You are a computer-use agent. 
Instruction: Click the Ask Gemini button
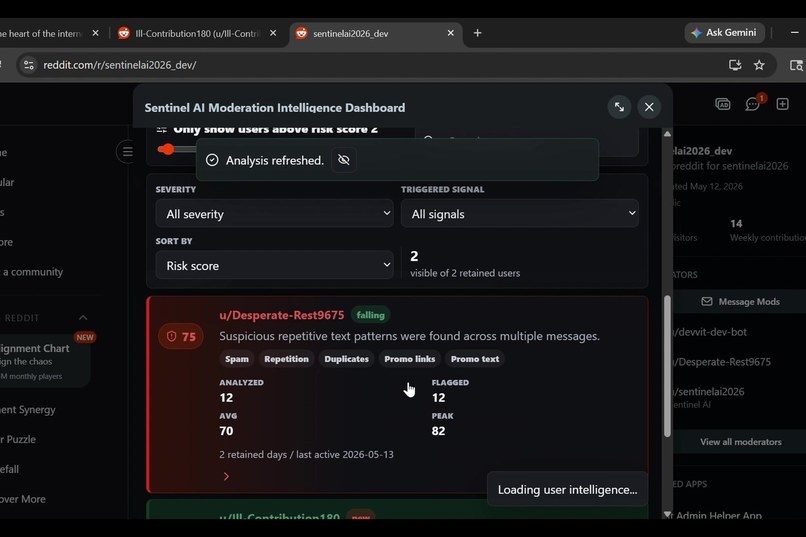pyautogui.click(x=724, y=33)
